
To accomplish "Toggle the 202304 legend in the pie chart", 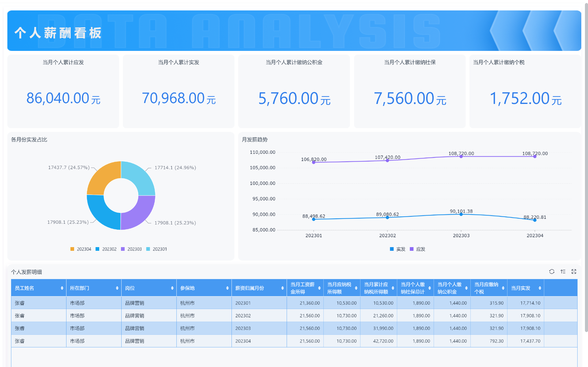I will point(81,249).
